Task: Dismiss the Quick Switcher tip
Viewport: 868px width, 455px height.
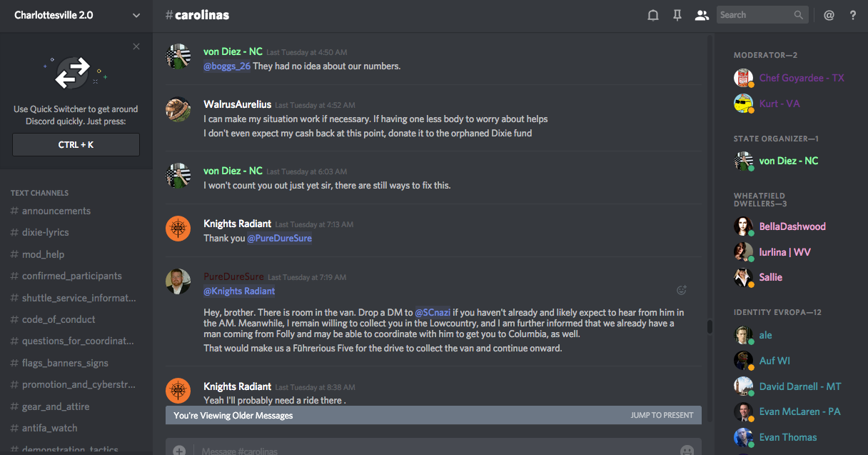Action: 136,47
